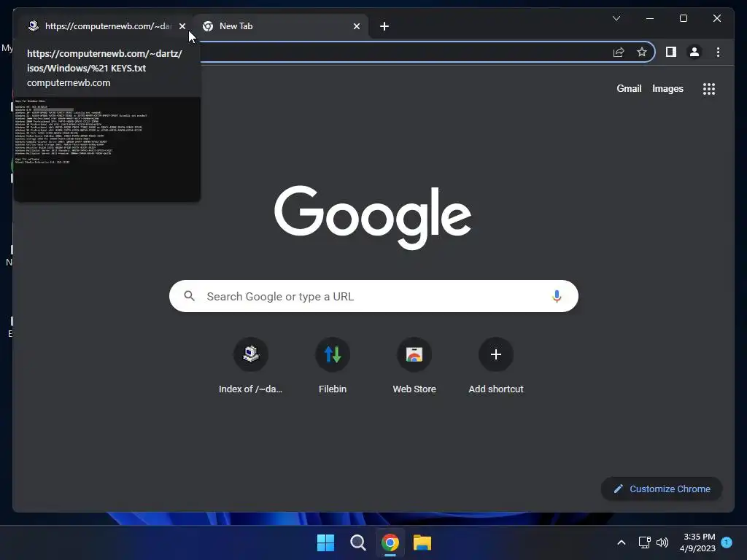Click the Search Google or type a URL box

[373, 296]
